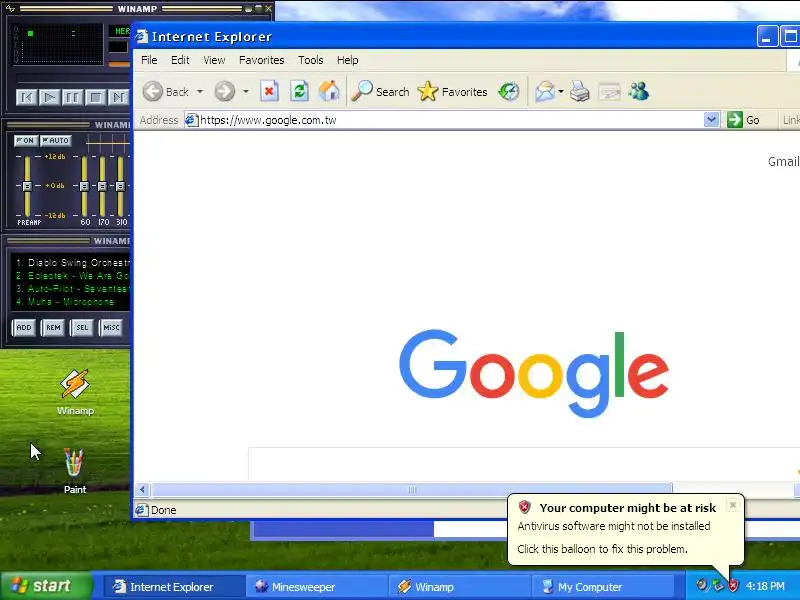
Task: Select Muha - Microphone playlist entry
Action: click(65, 302)
